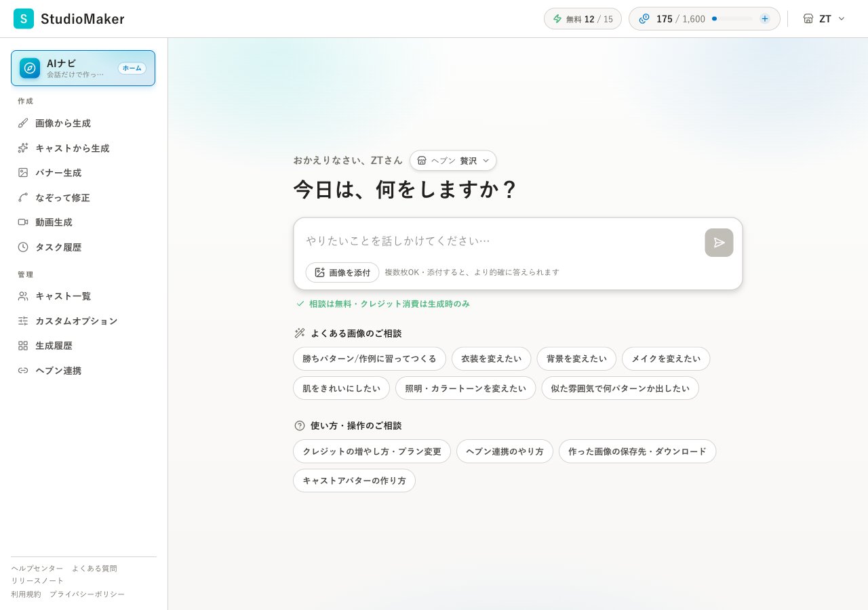Click the StudioMaker S logo icon
This screenshot has width=868, height=610.
tap(24, 19)
